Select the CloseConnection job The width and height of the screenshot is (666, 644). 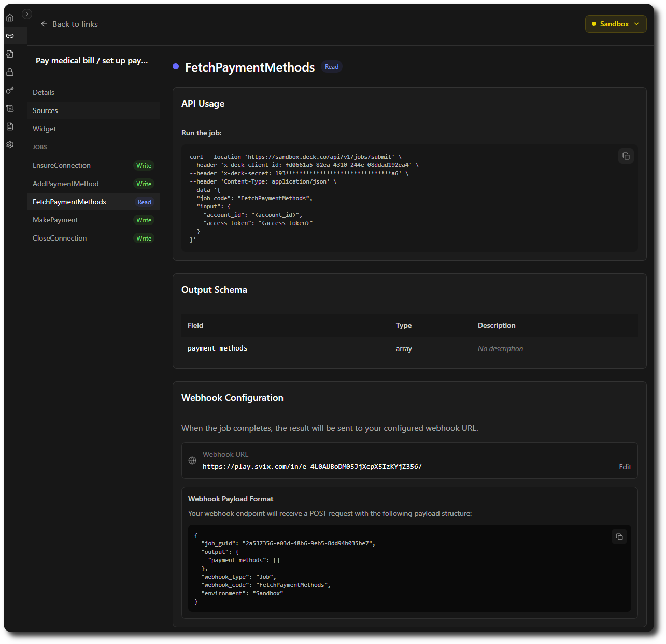[x=93, y=238]
